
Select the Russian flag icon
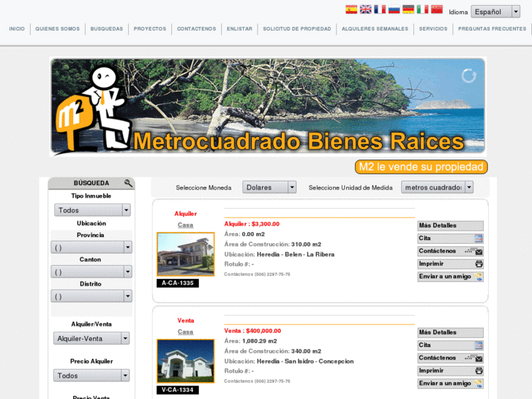pos(394,10)
